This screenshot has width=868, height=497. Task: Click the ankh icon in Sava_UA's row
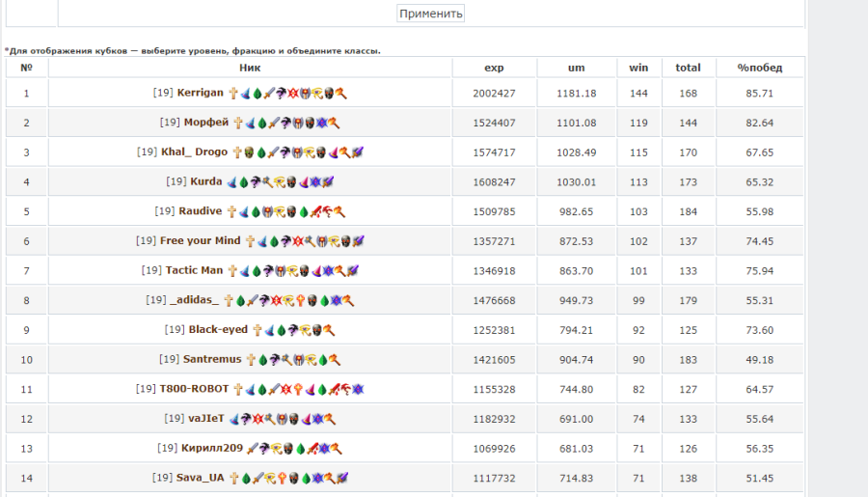pos(282,478)
